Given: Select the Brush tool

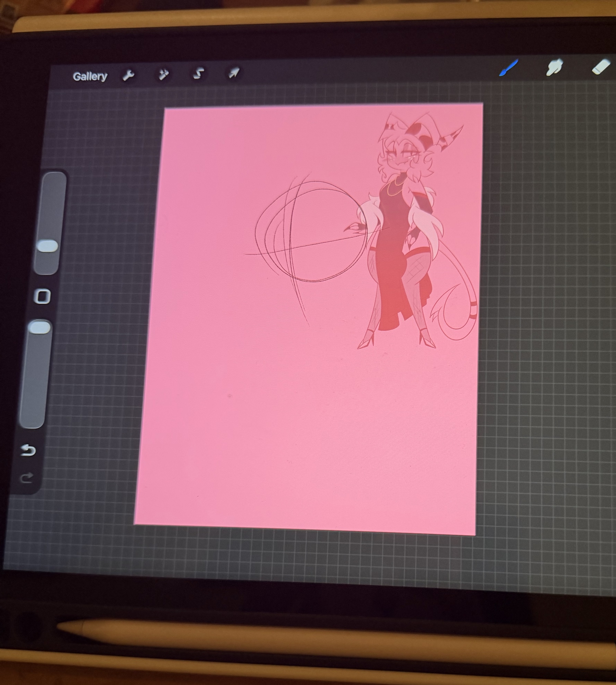Looking at the screenshot, I should pyautogui.click(x=509, y=67).
